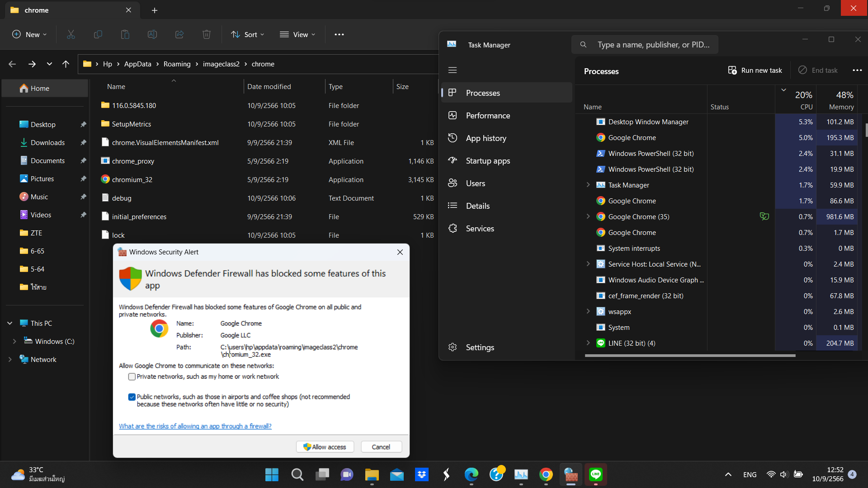Click the efficiency mode leaf icon for Chrome (35)
This screenshot has width=868, height=488.
coord(764,216)
